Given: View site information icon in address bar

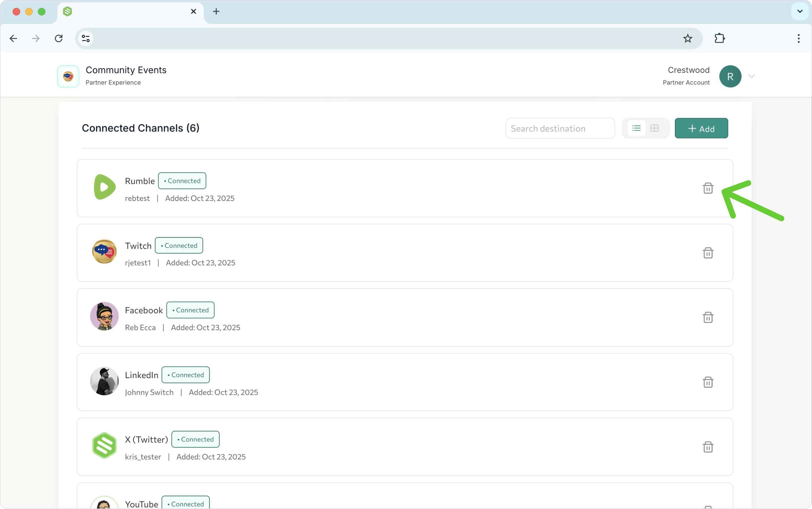Looking at the screenshot, I should (x=86, y=38).
